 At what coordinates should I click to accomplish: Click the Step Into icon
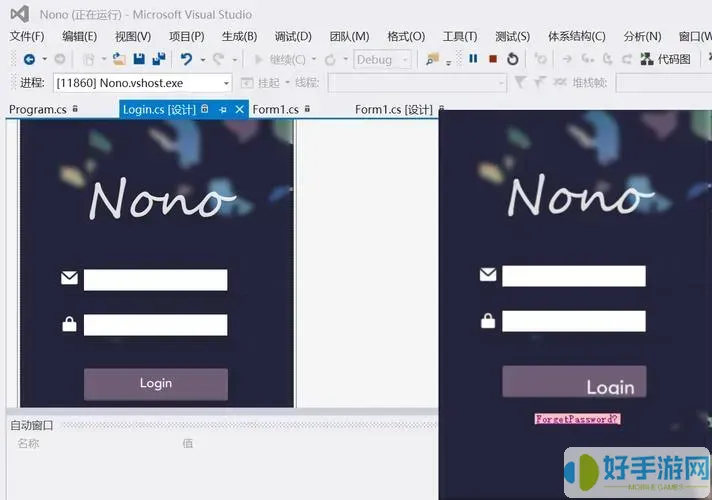tap(588, 59)
